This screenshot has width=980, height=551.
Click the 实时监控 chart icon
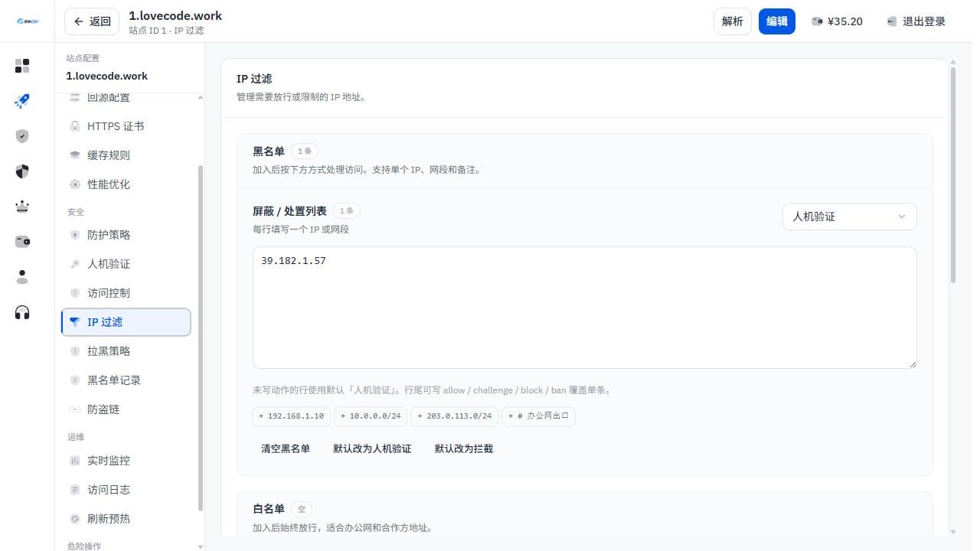point(75,461)
